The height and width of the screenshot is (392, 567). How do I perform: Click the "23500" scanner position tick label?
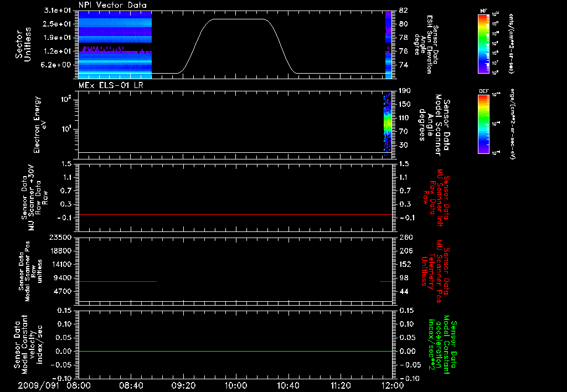tap(60, 238)
